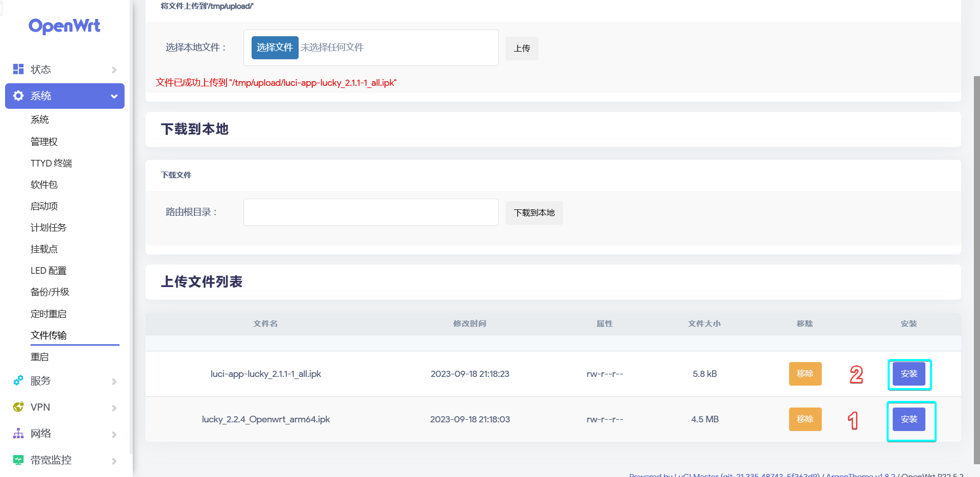Click the 5.8 kB file size
The width and height of the screenshot is (980, 477).
click(704, 374)
